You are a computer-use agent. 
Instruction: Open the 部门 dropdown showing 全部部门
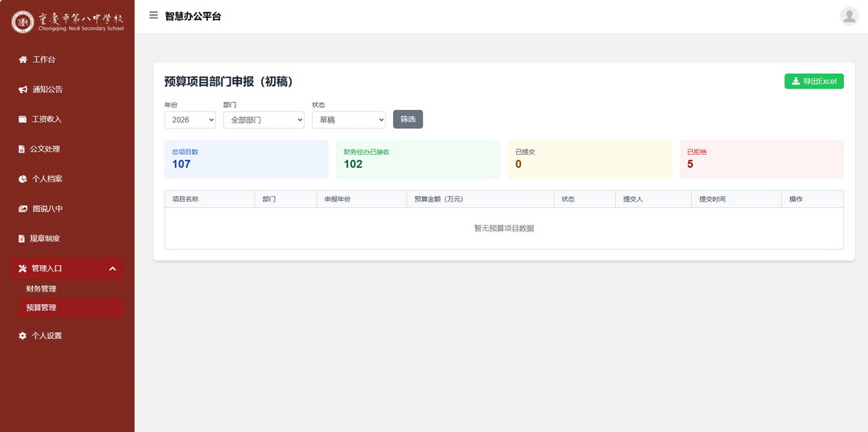[263, 120]
